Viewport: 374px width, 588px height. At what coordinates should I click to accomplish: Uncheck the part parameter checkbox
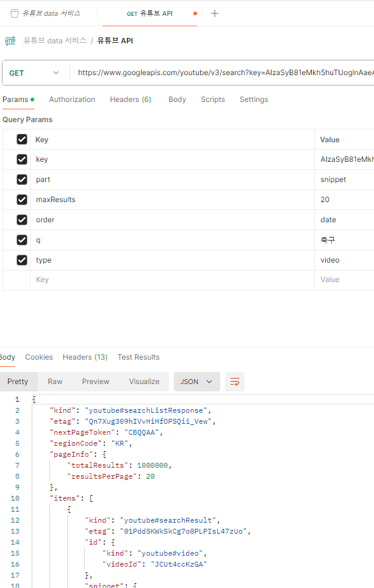(x=22, y=180)
